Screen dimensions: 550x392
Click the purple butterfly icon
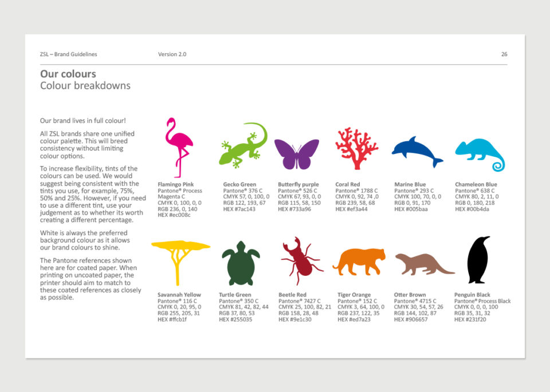[296, 155]
